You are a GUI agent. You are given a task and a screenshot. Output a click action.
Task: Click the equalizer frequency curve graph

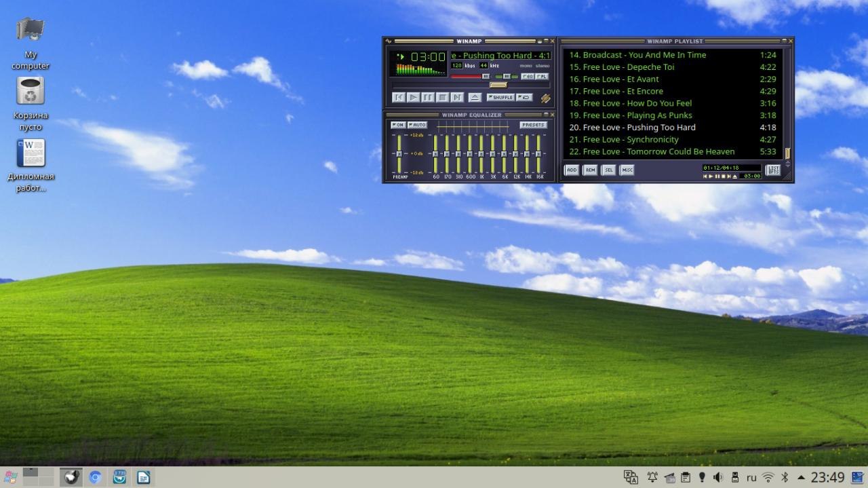pos(473,126)
